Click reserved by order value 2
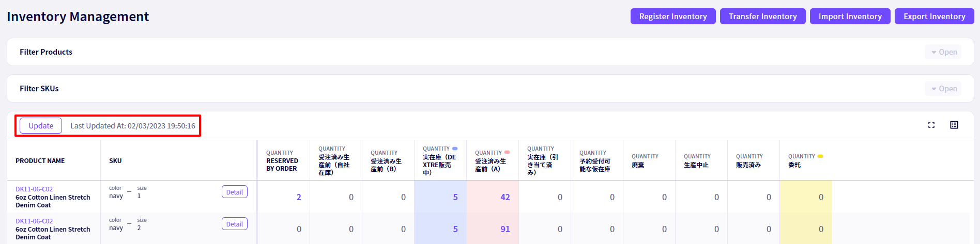 pos(299,197)
